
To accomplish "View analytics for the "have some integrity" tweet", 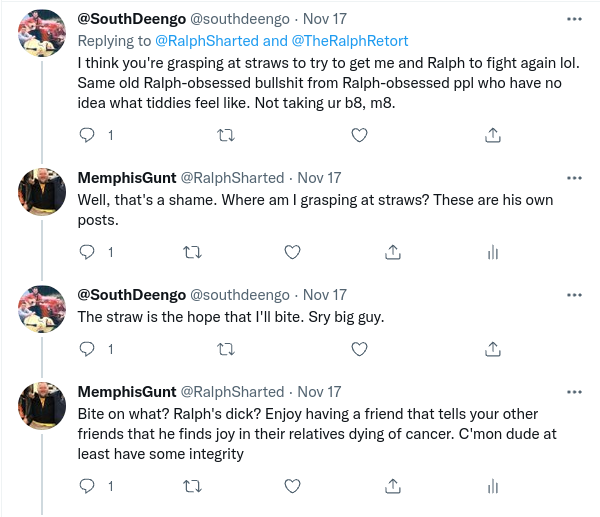I will pos(493,486).
